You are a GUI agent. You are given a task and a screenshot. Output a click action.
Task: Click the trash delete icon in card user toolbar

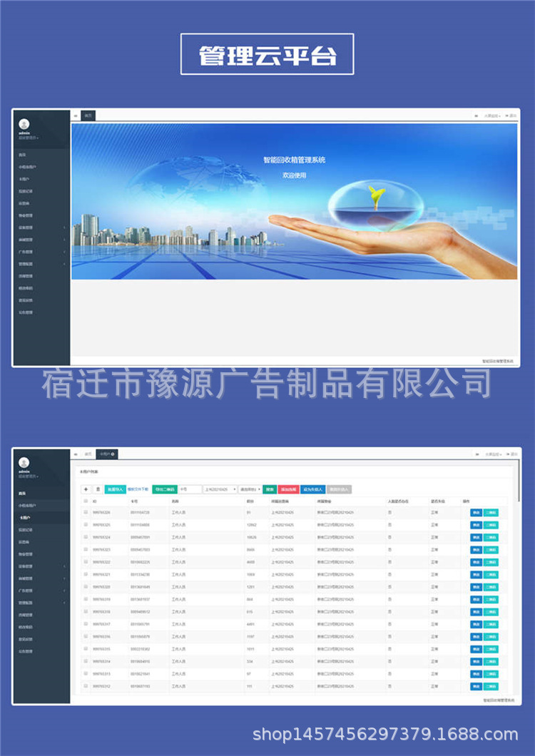point(98,489)
